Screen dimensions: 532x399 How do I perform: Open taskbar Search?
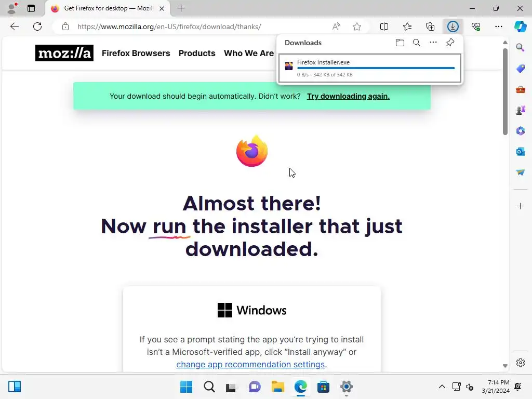coord(209,387)
